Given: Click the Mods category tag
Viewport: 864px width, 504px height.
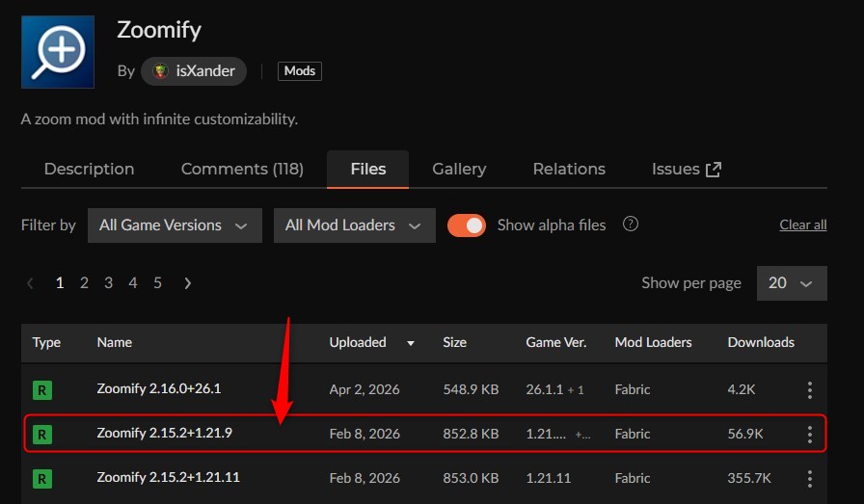Looking at the screenshot, I should [x=299, y=71].
